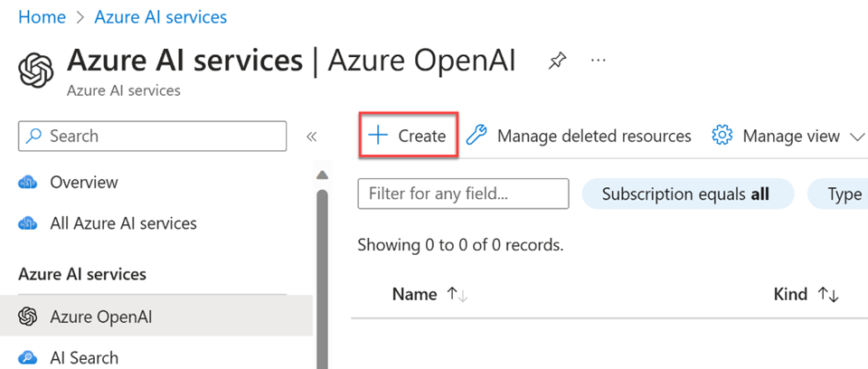Click the AI Search sidebar icon
The height and width of the screenshot is (369, 868).
[28, 357]
